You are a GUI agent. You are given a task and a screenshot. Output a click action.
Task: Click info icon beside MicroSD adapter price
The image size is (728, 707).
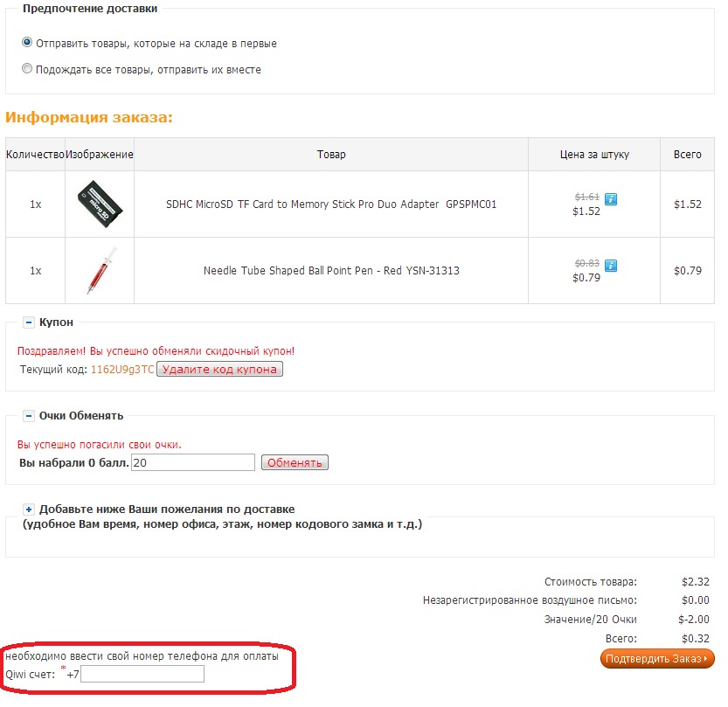click(x=611, y=199)
